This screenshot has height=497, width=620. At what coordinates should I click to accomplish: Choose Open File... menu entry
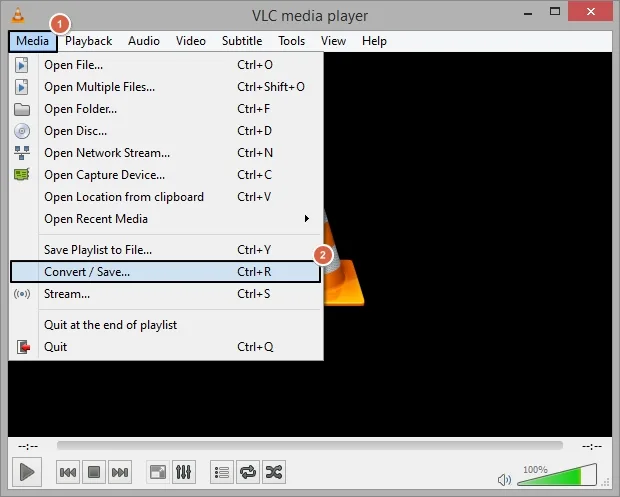[166, 65]
